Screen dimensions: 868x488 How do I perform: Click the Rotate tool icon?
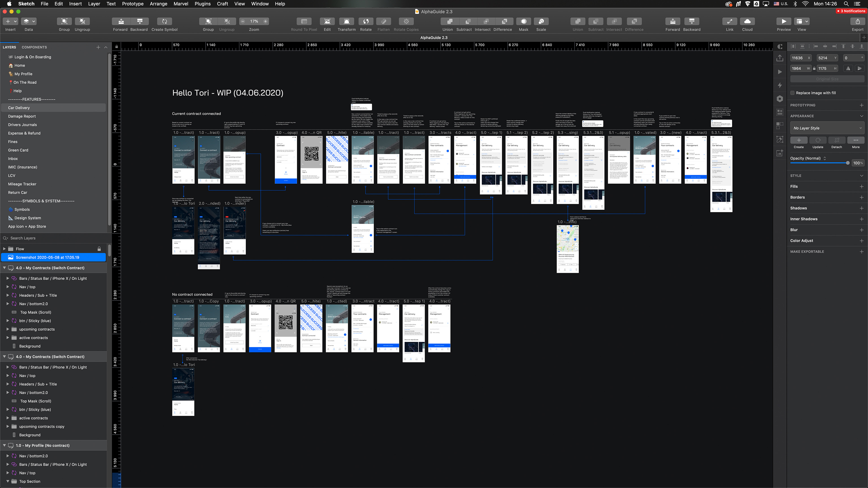click(366, 21)
